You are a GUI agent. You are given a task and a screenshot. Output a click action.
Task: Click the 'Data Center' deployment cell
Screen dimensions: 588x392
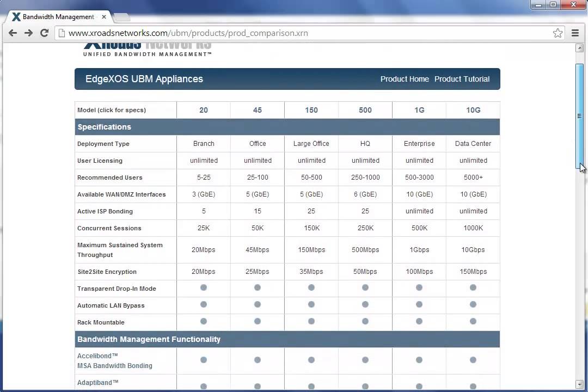point(473,144)
